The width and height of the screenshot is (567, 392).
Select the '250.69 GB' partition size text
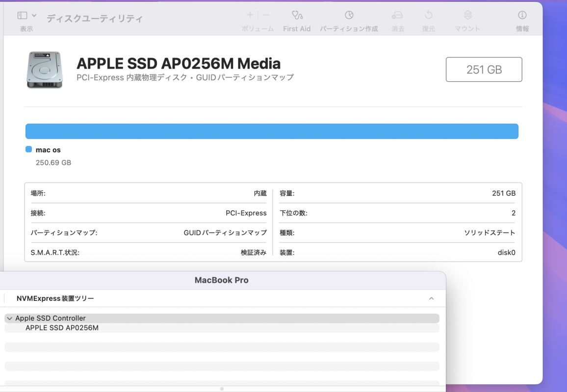[x=53, y=163]
